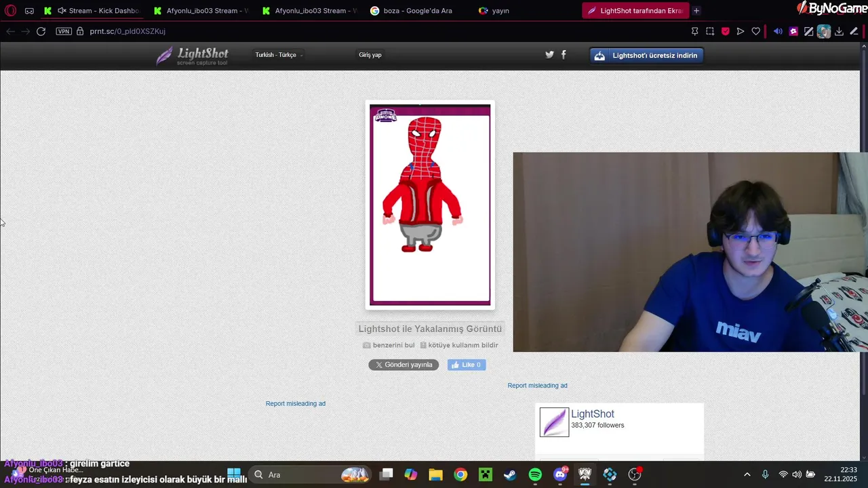
Task: Open Discord from the taskbar
Action: pos(560,474)
